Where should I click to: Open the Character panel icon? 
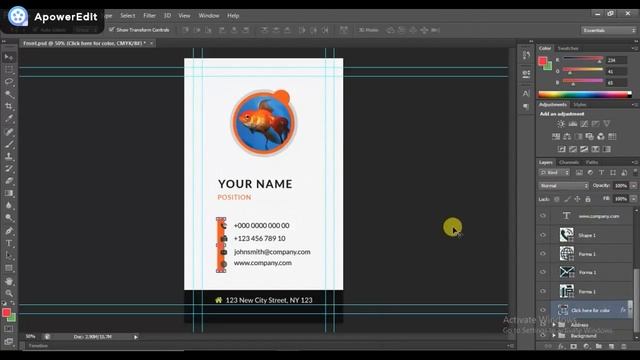(x=526, y=93)
